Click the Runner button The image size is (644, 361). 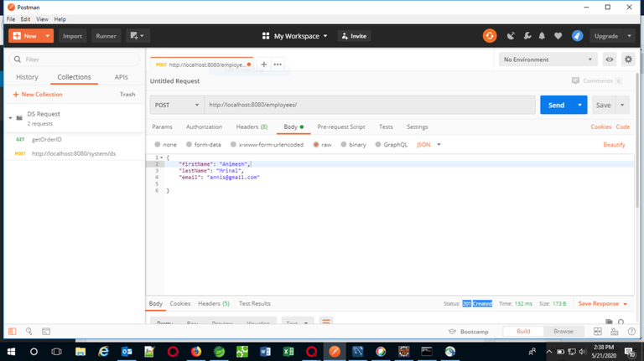coord(106,36)
